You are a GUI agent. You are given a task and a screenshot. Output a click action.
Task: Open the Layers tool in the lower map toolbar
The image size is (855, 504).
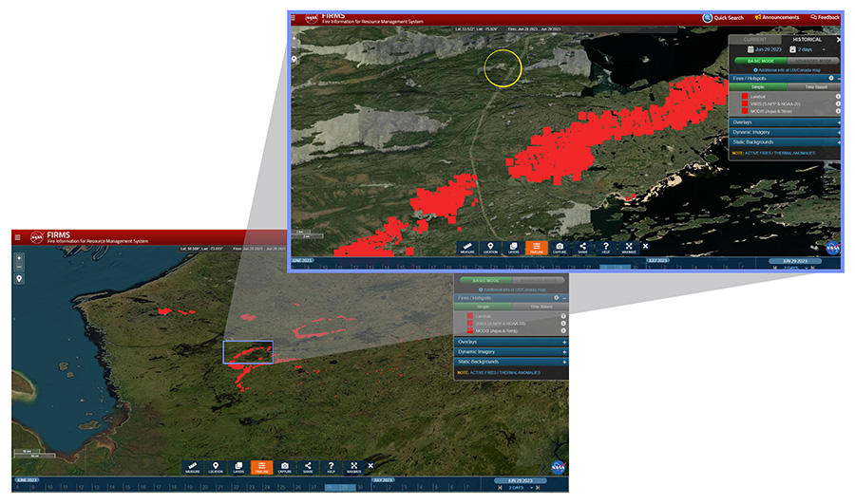tap(238, 466)
